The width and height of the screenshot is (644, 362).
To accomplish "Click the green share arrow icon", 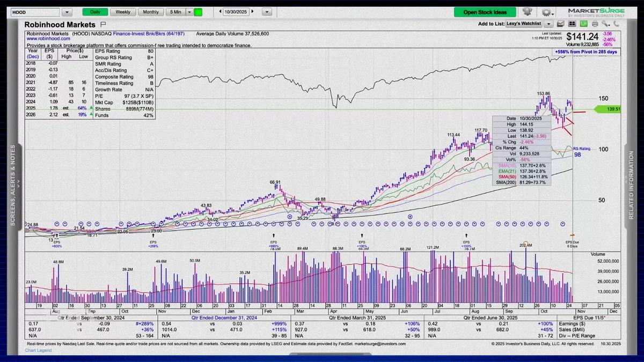I will pos(583,24).
